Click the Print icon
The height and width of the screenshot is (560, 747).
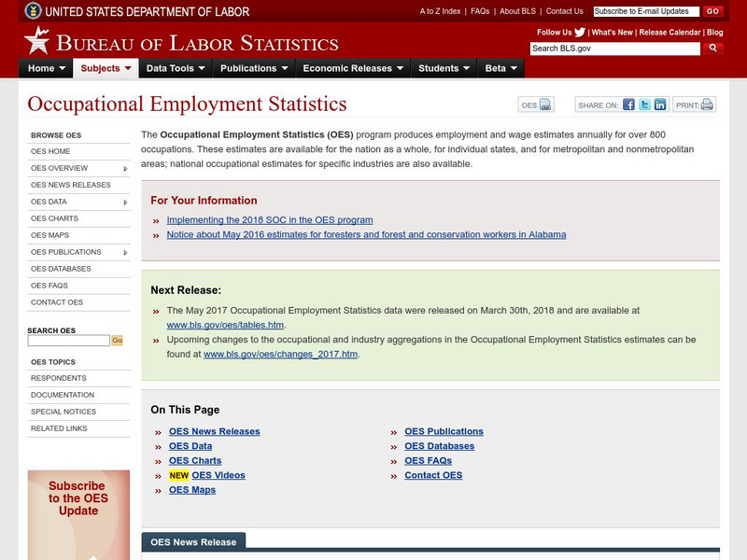pos(707,105)
